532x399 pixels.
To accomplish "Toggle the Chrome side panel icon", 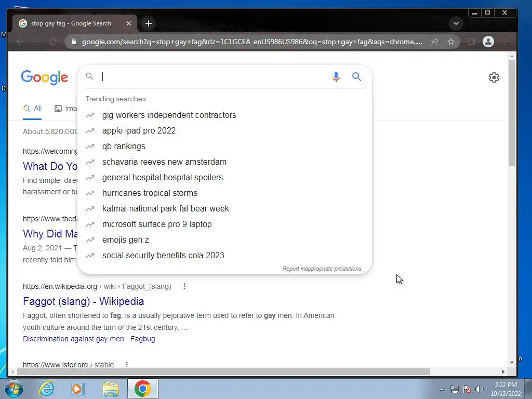I will (x=471, y=42).
